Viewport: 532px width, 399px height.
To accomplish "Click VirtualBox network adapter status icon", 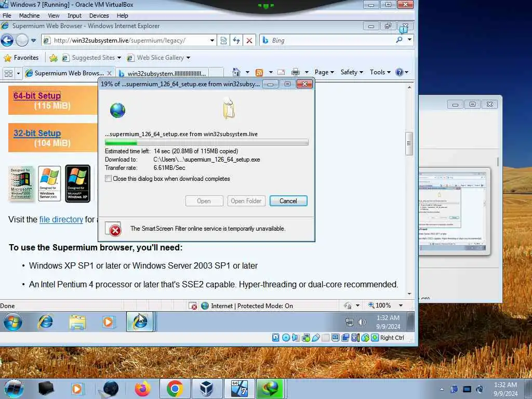I will click(x=305, y=338).
